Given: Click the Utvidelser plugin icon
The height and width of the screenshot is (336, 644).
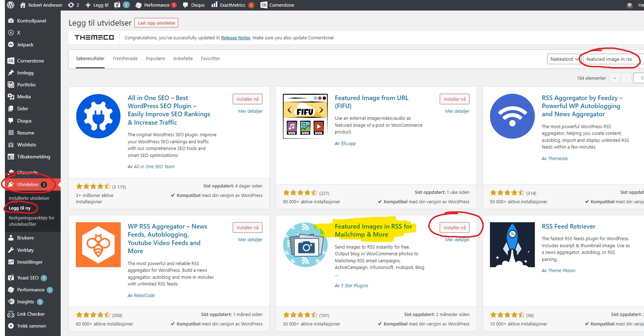Looking at the screenshot, I should tap(11, 184).
